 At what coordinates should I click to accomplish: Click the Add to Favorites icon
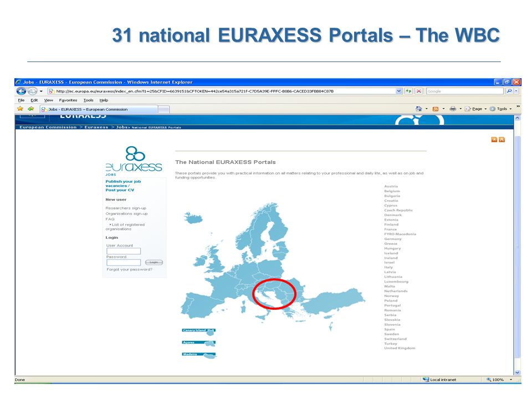pyautogui.click(x=31, y=109)
